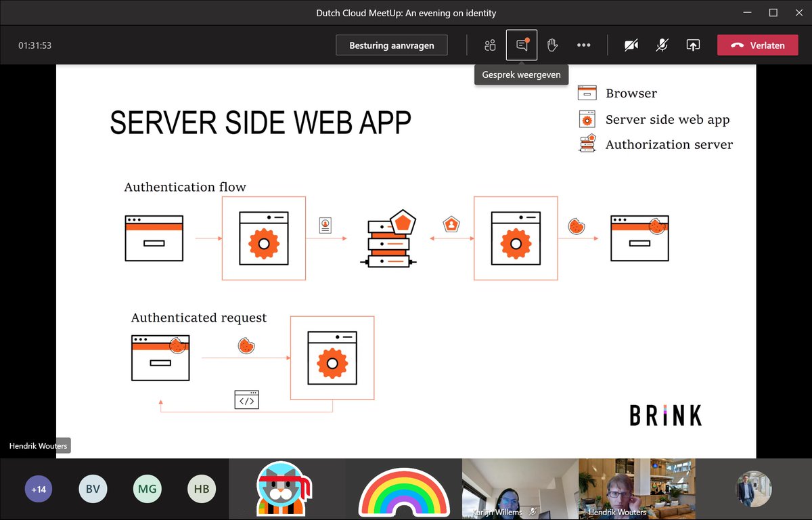Image resolution: width=812 pixels, height=520 pixels.
Task: Select the ninja cat participant tile
Action: 286,489
